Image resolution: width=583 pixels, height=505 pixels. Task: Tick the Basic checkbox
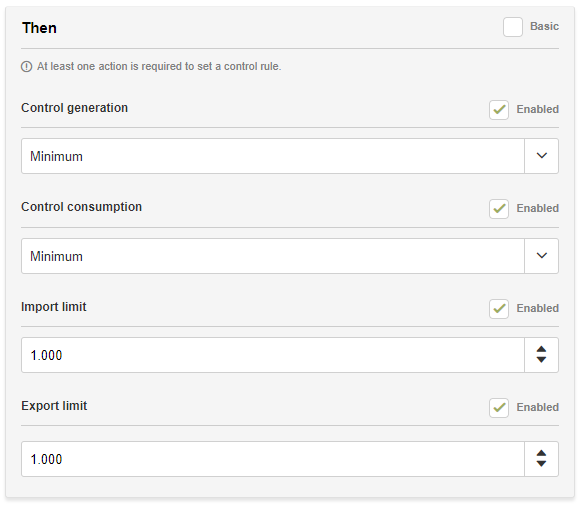click(513, 27)
